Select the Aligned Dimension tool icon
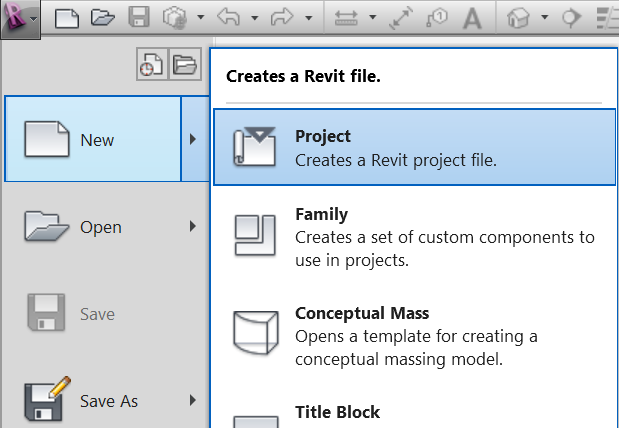619x428 pixels. click(x=400, y=18)
